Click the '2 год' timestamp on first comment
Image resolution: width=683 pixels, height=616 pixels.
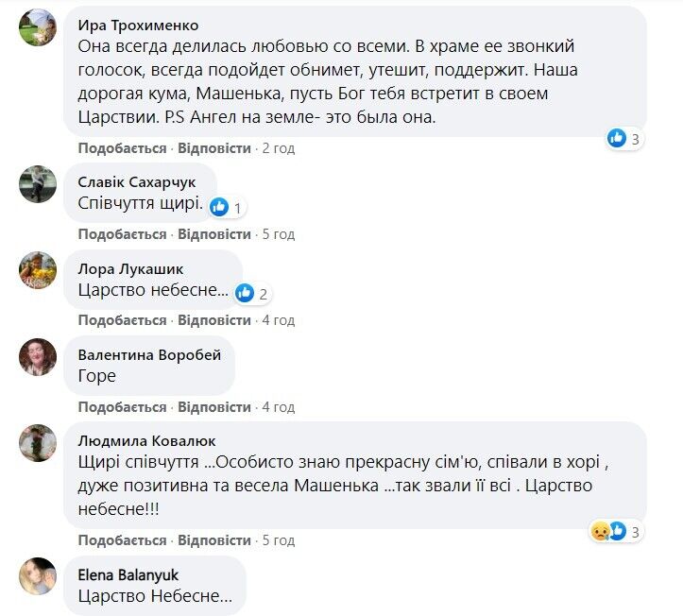279,148
